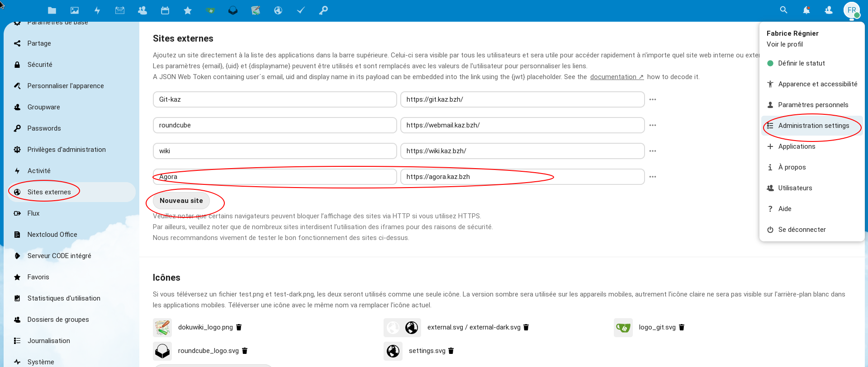Click trash icon next to roundcube_logo.svg
868x367 pixels.
click(245, 351)
